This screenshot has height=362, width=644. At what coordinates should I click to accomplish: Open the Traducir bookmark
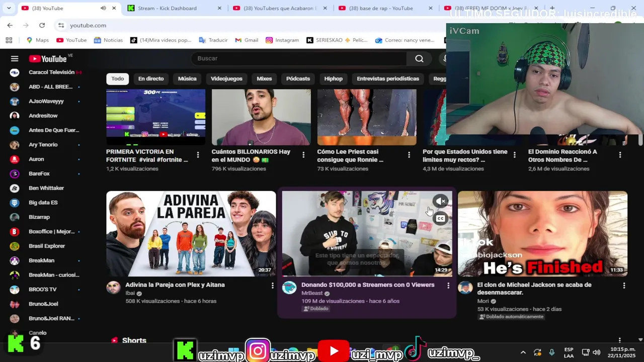pos(213,40)
